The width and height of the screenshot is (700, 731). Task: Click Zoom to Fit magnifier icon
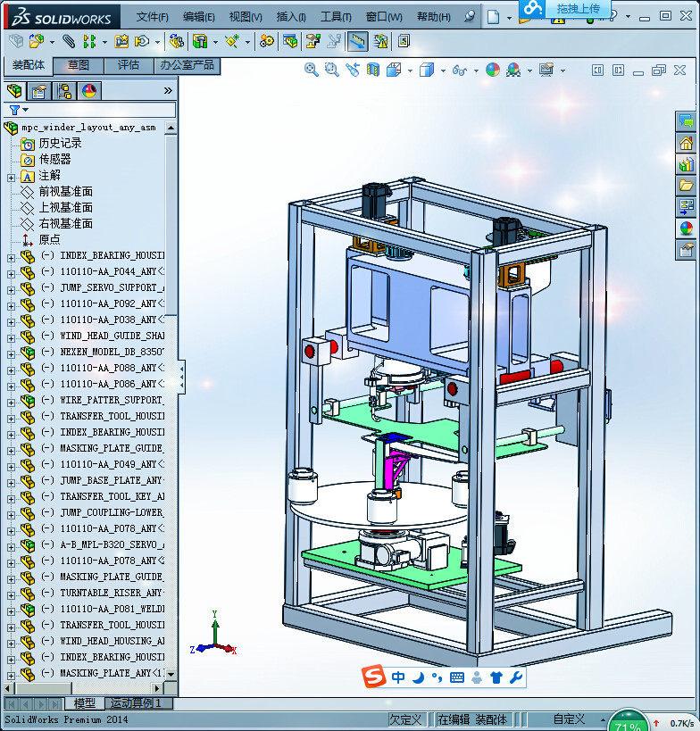pyautogui.click(x=311, y=71)
